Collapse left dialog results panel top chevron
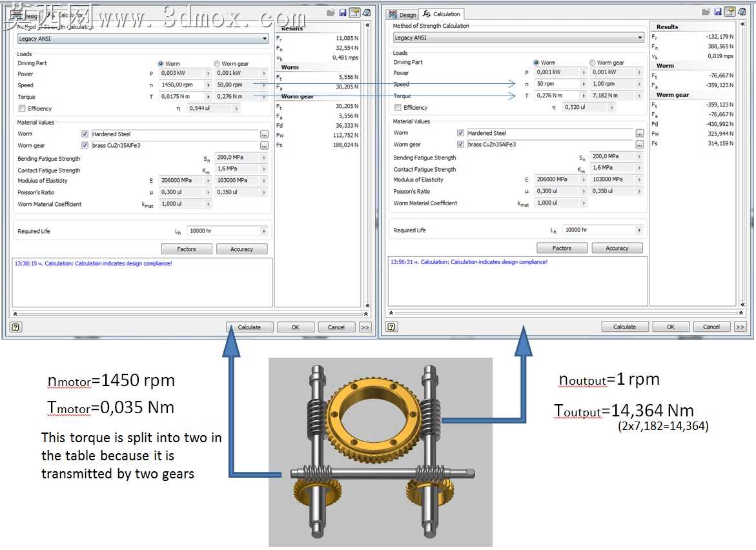The image size is (756, 550). click(x=367, y=25)
